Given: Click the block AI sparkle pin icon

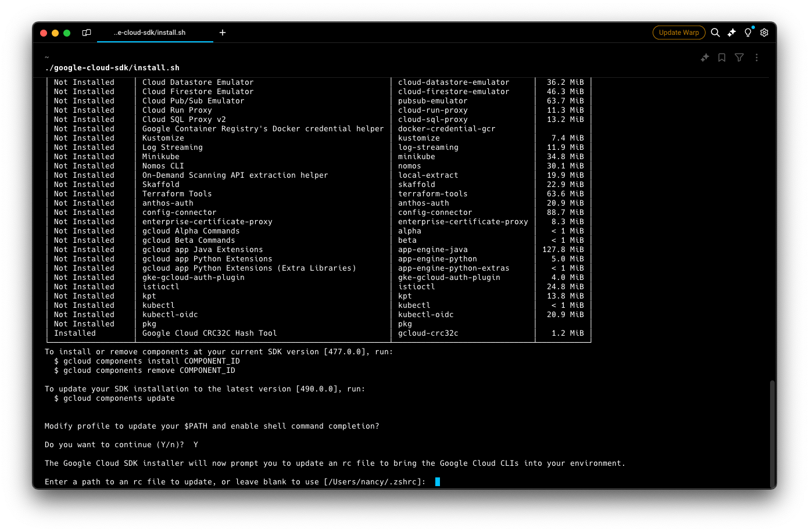Looking at the screenshot, I should click(x=705, y=57).
